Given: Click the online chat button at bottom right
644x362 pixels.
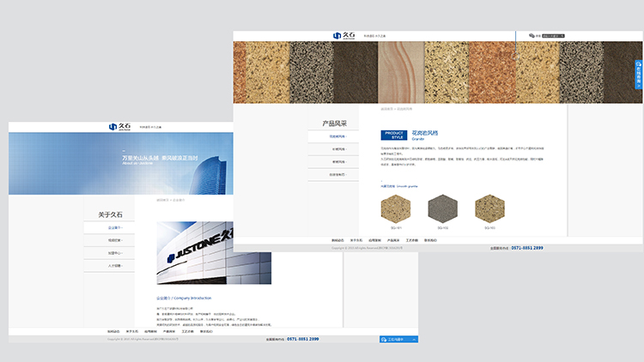Looking at the screenshot, I should click(398, 340).
